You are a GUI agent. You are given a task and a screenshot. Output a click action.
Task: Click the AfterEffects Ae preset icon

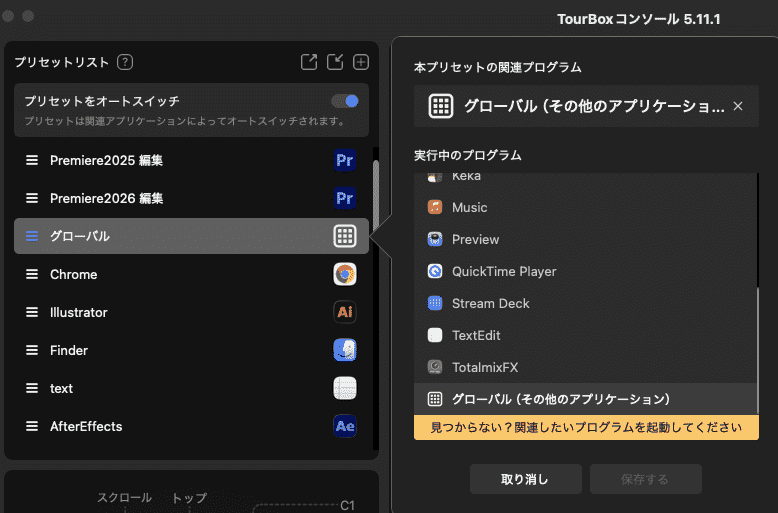click(345, 426)
